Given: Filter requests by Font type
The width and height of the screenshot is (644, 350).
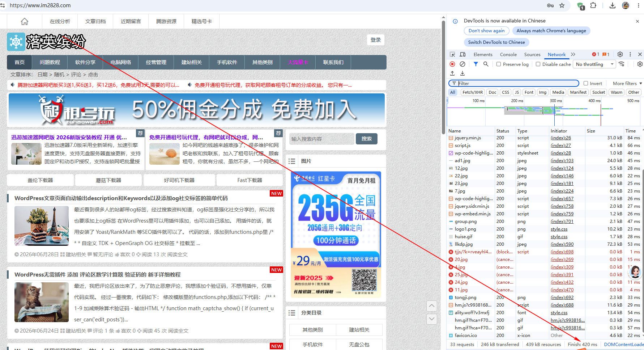Looking at the screenshot, I should click(529, 92).
